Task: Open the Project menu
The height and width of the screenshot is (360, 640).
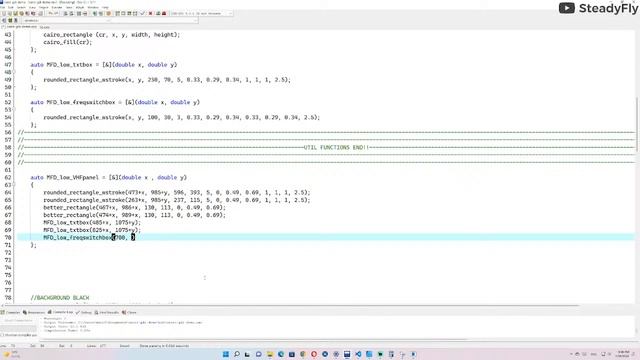Action: coord(43,7)
